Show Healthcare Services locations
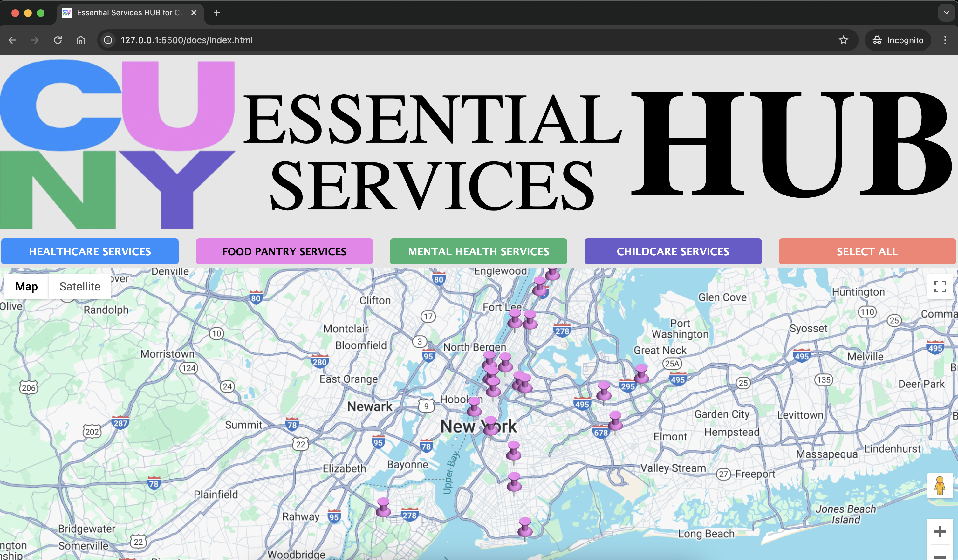This screenshot has width=958, height=560. (90, 251)
